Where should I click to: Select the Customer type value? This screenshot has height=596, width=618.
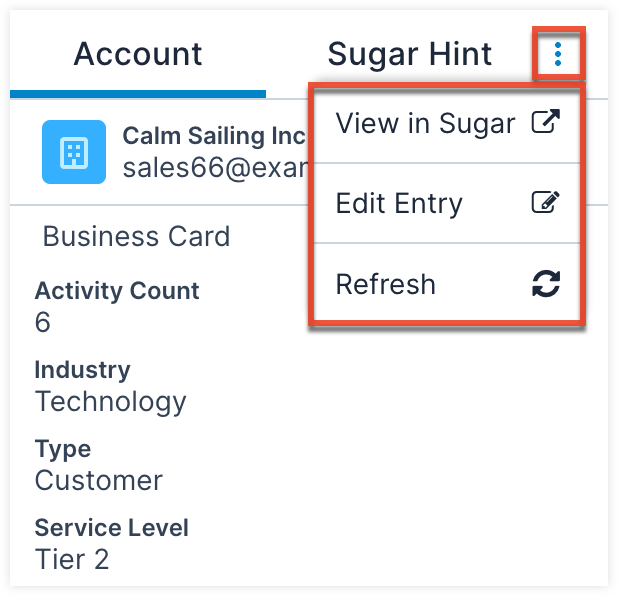(x=98, y=481)
